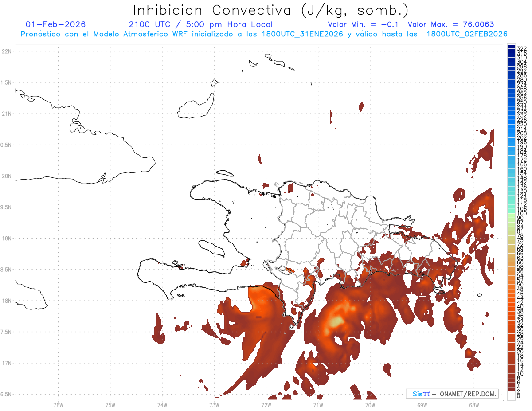
Task: Click the initialization time '1800UTC_31ENE2026'
Action: click(x=302, y=34)
